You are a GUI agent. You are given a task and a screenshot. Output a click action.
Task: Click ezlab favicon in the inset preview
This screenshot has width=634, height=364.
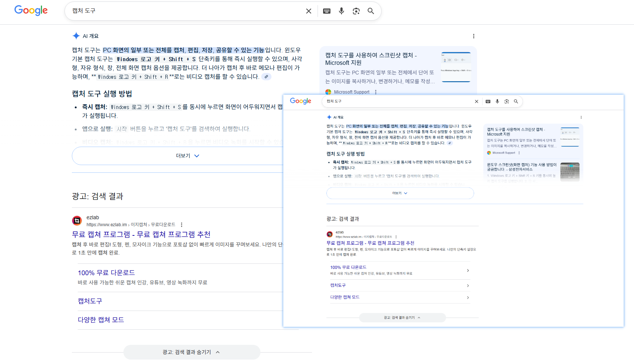(330, 234)
